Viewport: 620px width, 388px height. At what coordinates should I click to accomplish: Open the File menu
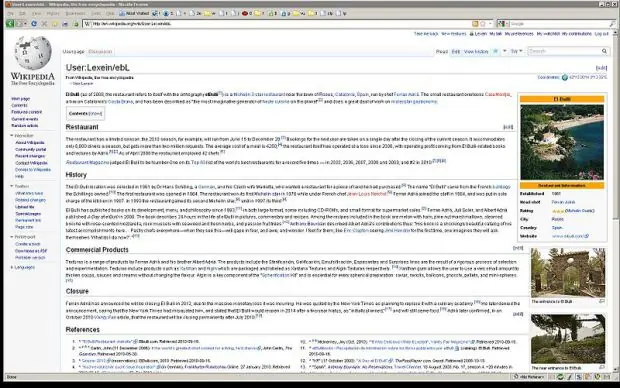(11, 13)
